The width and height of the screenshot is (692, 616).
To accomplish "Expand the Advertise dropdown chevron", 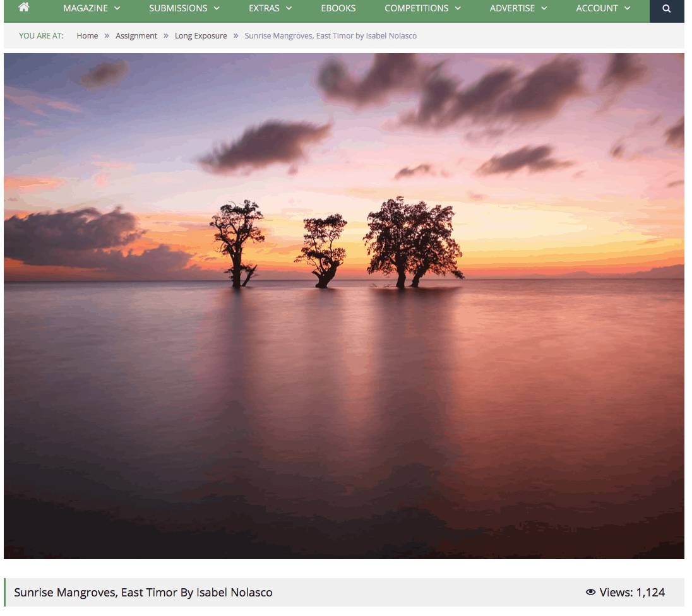I will point(544,8).
